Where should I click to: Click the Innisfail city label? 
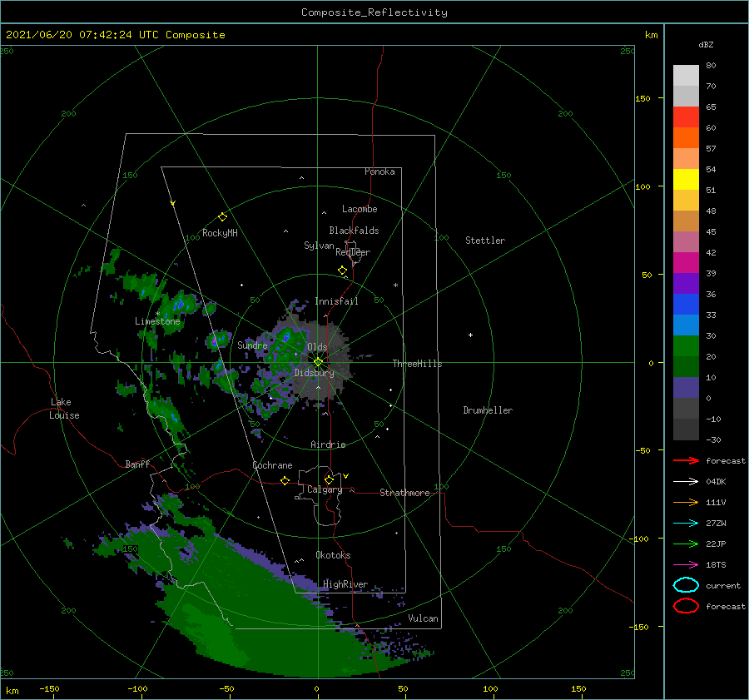pos(336,301)
